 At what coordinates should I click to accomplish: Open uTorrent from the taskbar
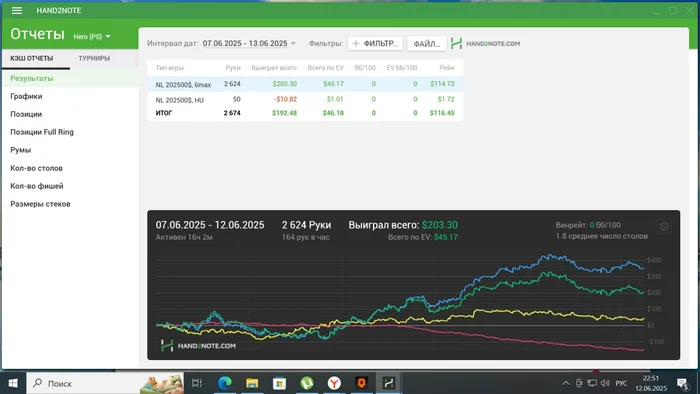307,383
